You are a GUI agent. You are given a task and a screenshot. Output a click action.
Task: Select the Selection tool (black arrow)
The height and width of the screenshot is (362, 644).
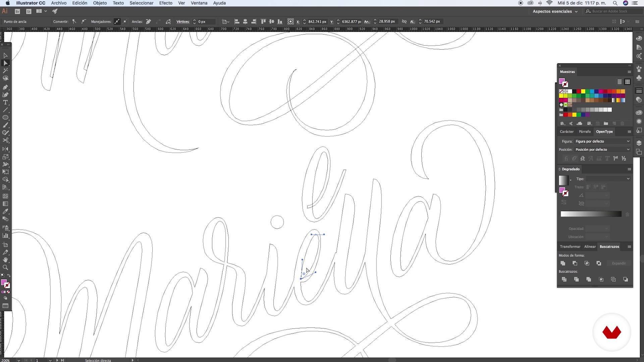[x=5, y=55]
